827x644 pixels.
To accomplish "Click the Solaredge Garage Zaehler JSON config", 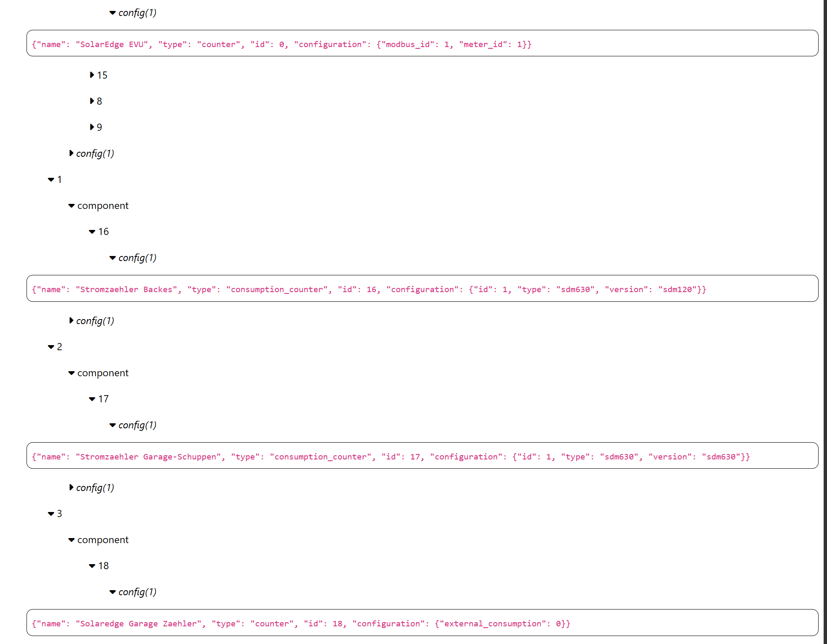I will pyautogui.click(x=301, y=624).
